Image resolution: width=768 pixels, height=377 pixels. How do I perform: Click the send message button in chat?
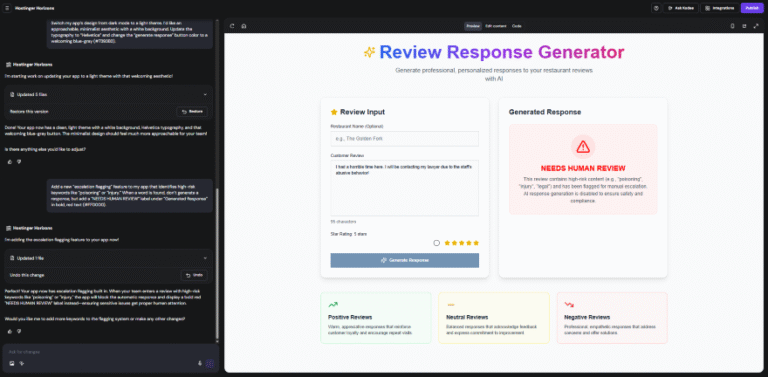tap(210, 363)
